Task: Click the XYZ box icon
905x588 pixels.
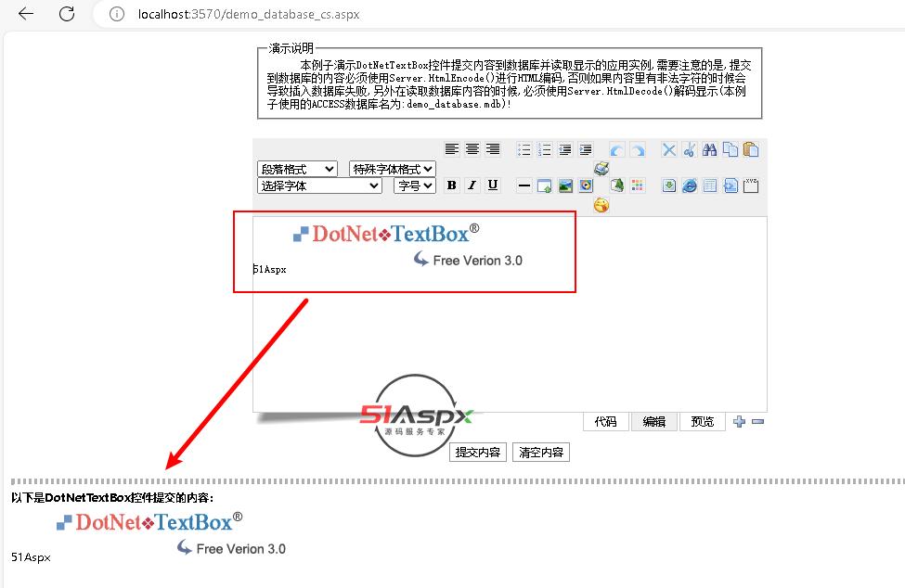Action: point(751,185)
